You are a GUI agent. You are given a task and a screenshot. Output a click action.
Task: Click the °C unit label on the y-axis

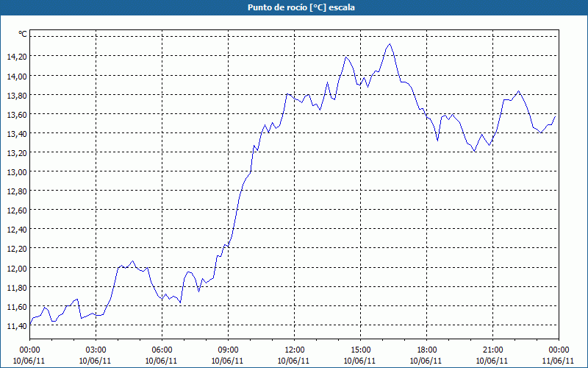tap(23, 34)
